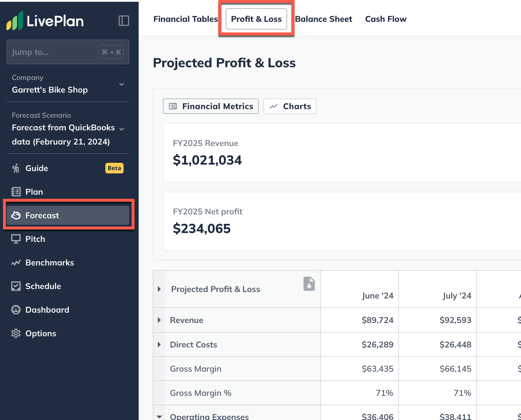The width and height of the screenshot is (521, 420).
Task: Open Plan in the sidebar
Action: coord(68,192)
